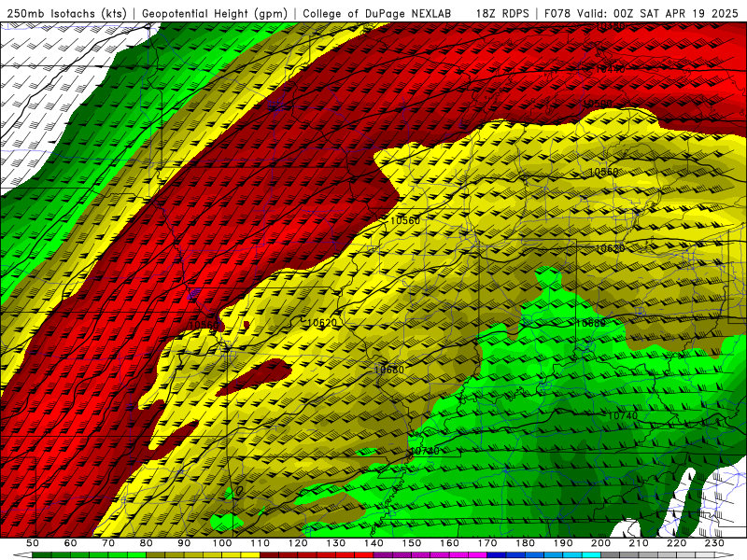This screenshot has height=560, width=747.
Task: Click the 'Geopotential Height (gpm)' header label
Action: coord(215,13)
